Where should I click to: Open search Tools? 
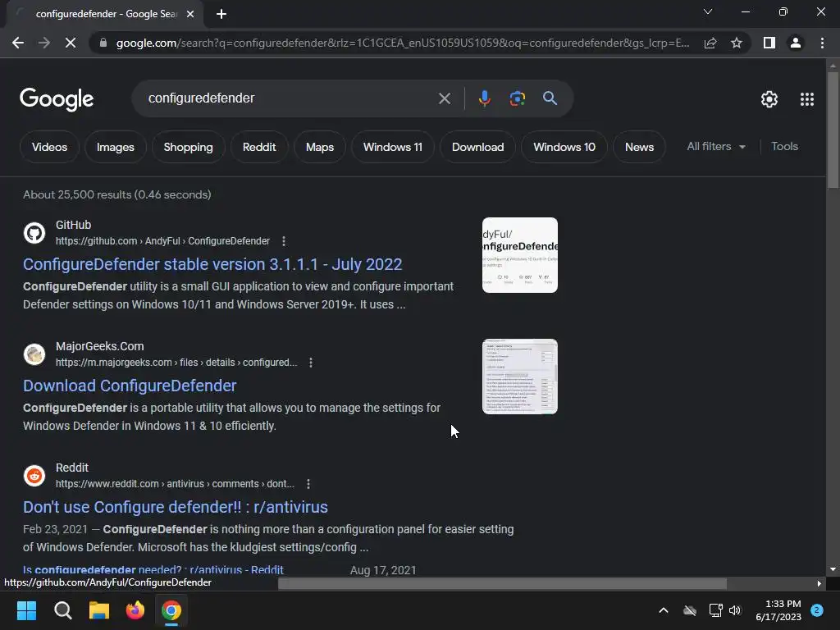(784, 146)
